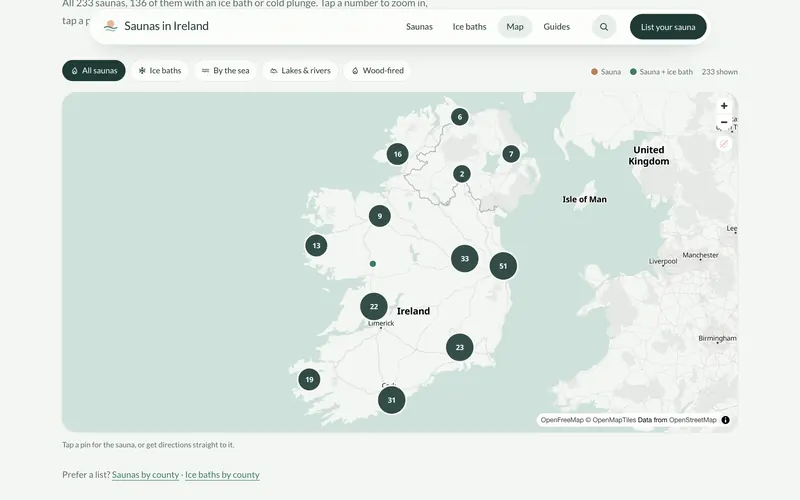Image resolution: width=800 pixels, height=500 pixels.
Task: Open map attribution info icon
Action: (725, 420)
